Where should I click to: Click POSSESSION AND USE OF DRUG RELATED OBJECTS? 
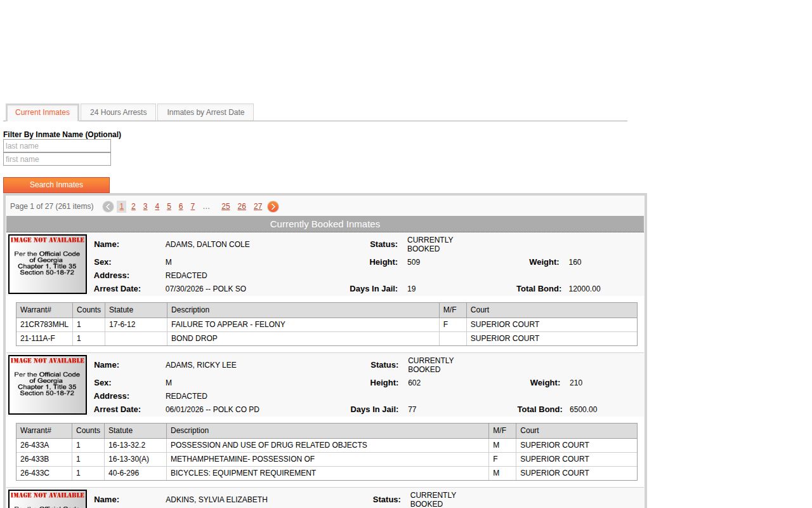pyautogui.click(x=269, y=445)
